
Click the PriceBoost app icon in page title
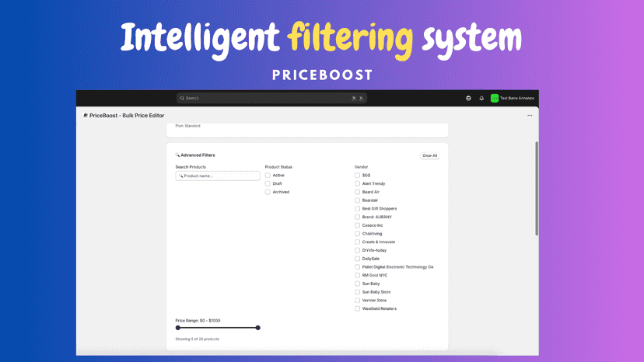(x=86, y=115)
